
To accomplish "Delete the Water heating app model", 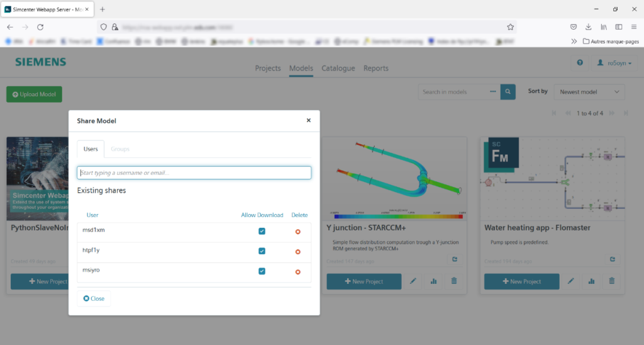I will pyautogui.click(x=611, y=281).
